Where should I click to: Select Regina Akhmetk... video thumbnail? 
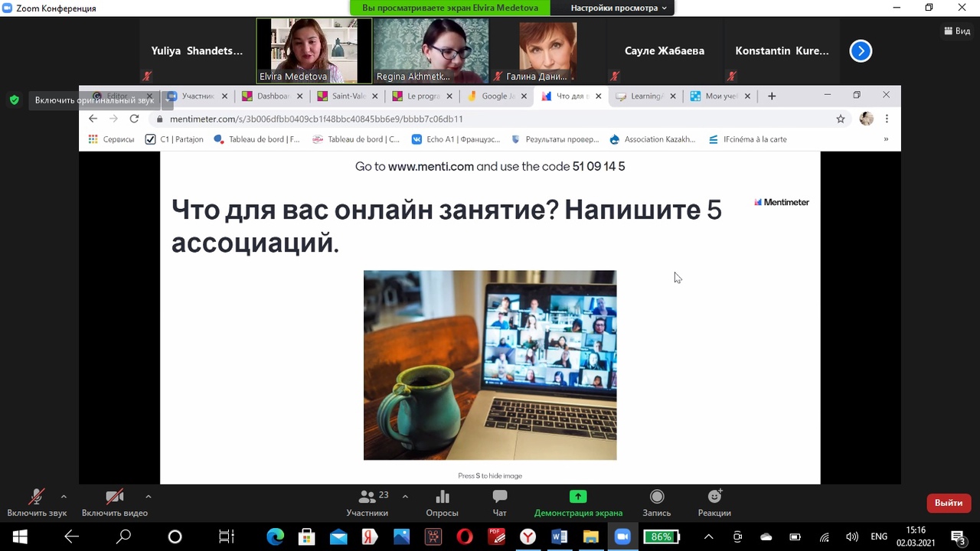pos(431,51)
